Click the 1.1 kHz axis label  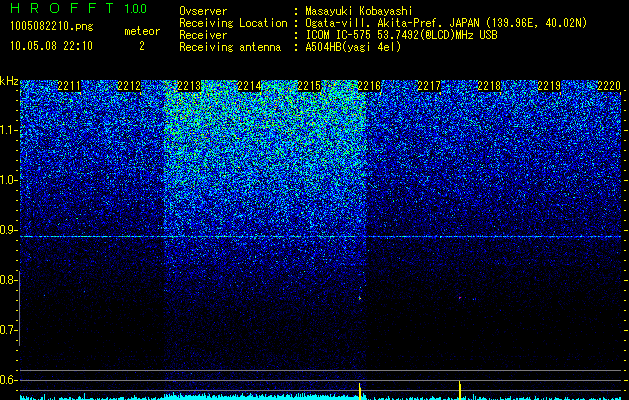click(x=8, y=130)
